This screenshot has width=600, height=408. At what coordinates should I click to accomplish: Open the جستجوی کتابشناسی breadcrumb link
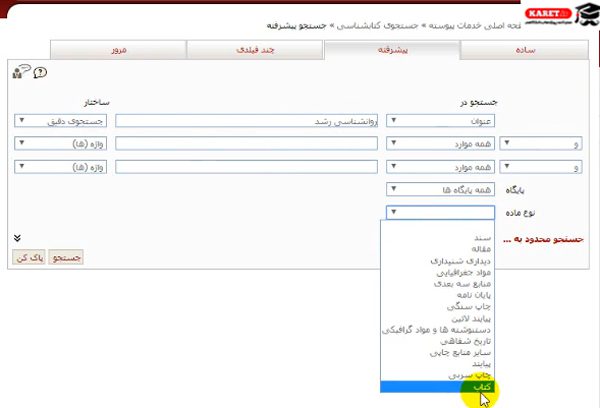377,25
